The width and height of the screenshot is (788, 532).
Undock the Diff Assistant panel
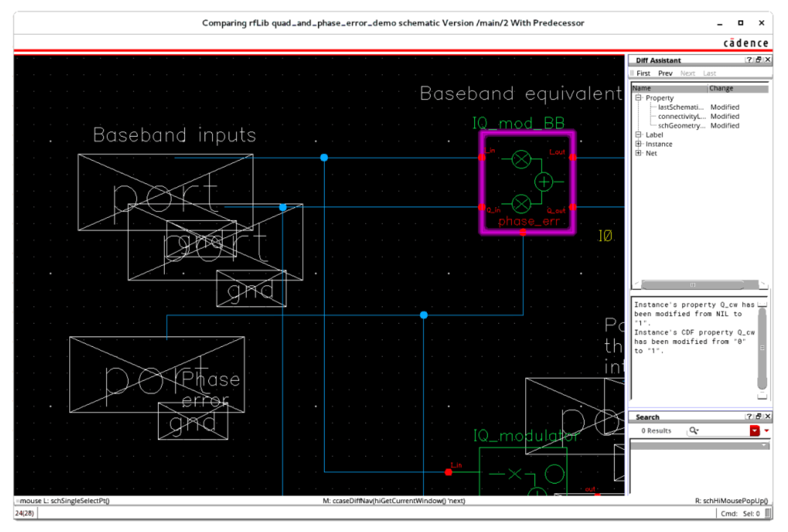[x=759, y=60]
